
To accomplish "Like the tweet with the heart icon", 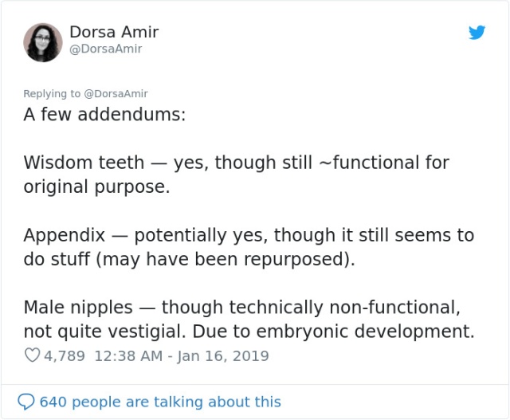I will coord(32,355).
